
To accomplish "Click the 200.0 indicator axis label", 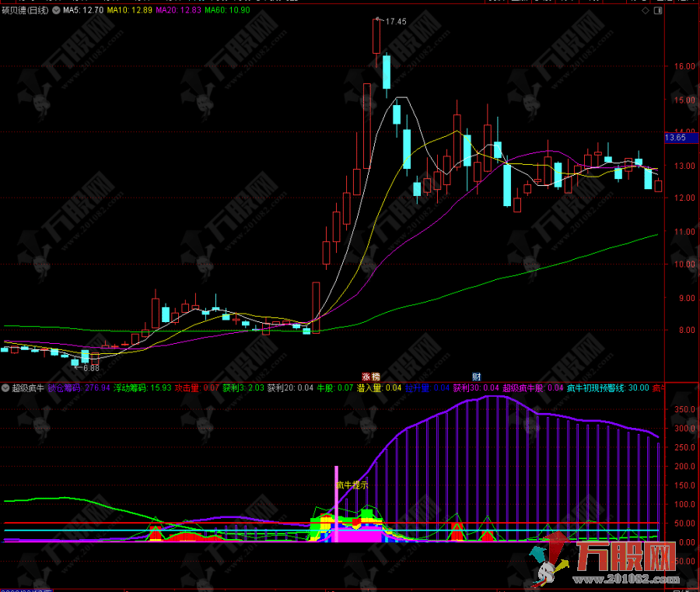I will tap(684, 467).
